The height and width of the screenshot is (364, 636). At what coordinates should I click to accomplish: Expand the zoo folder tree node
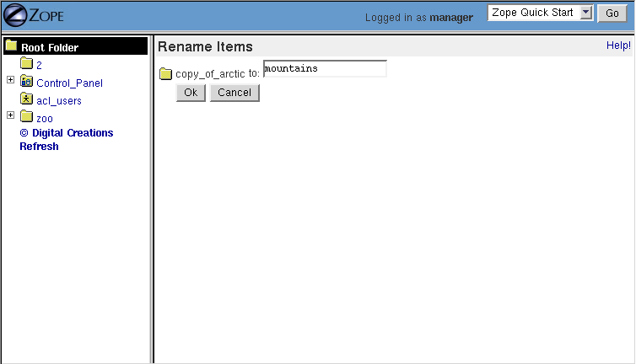[10, 115]
